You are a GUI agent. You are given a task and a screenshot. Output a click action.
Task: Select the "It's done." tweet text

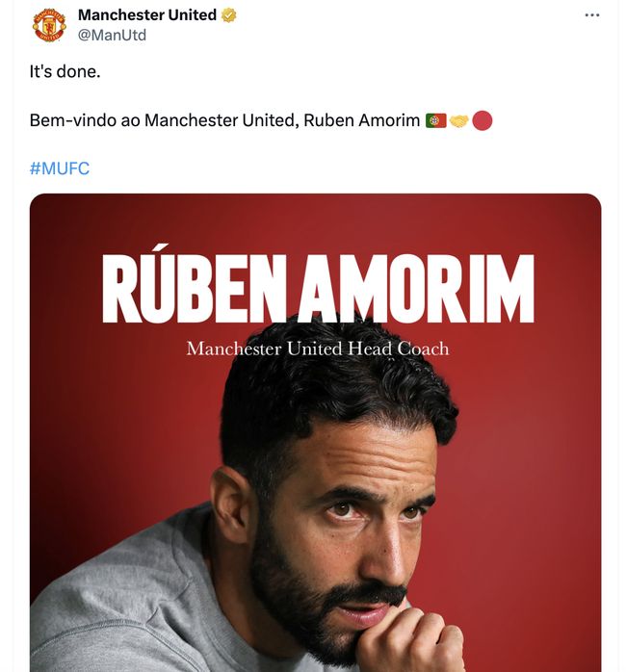(65, 72)
